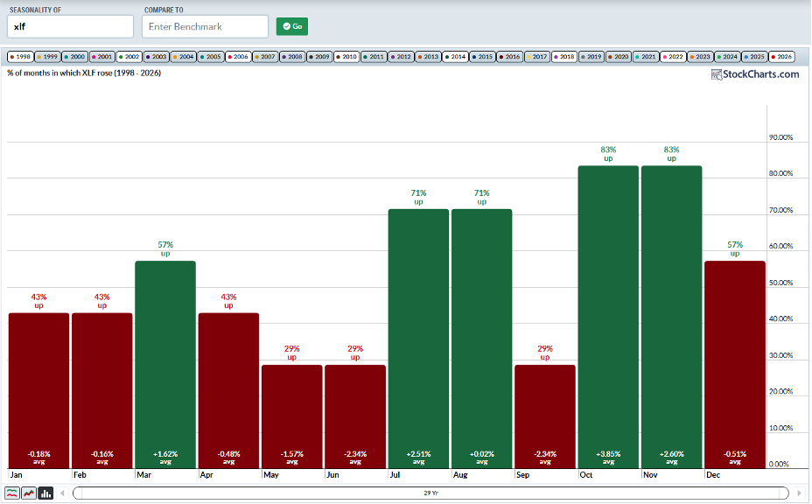Toggle the 2024 year chip
This screenshot has width=812, height=504.
pyautogui.click(x=728, y=57)
